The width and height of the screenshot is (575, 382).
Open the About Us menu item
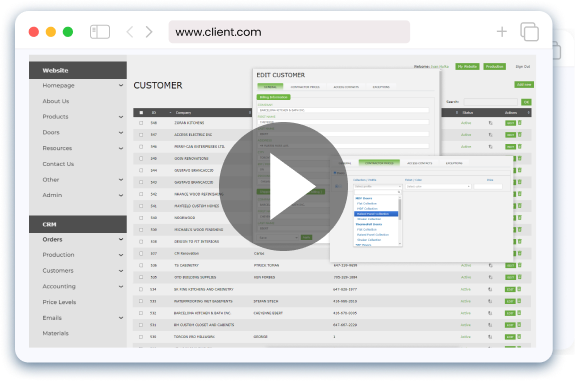coord(56,101)
